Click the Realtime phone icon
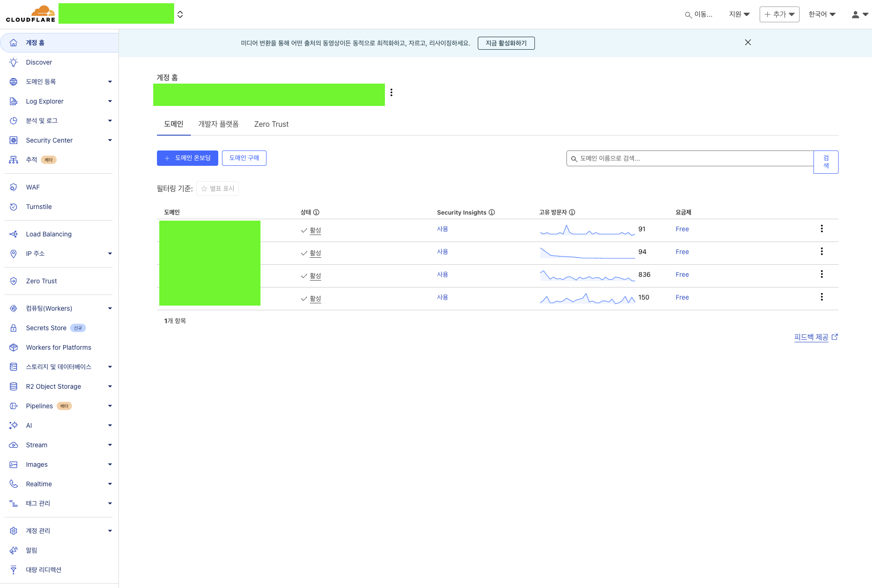Image resolution: width=872 pixels, height=588 pixels. (13, 484)
